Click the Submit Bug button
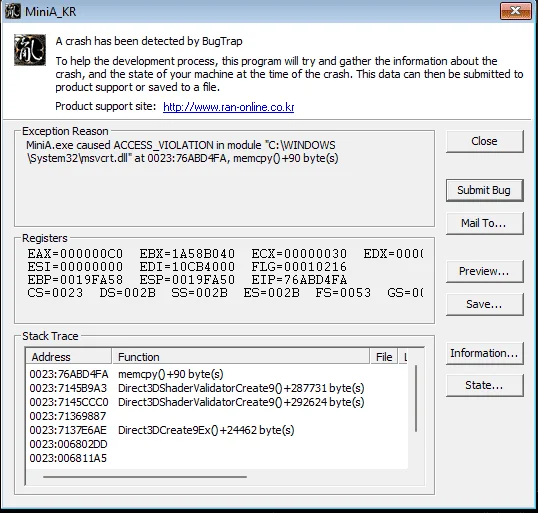The image size is (538, 513). [x=484, y=190]
